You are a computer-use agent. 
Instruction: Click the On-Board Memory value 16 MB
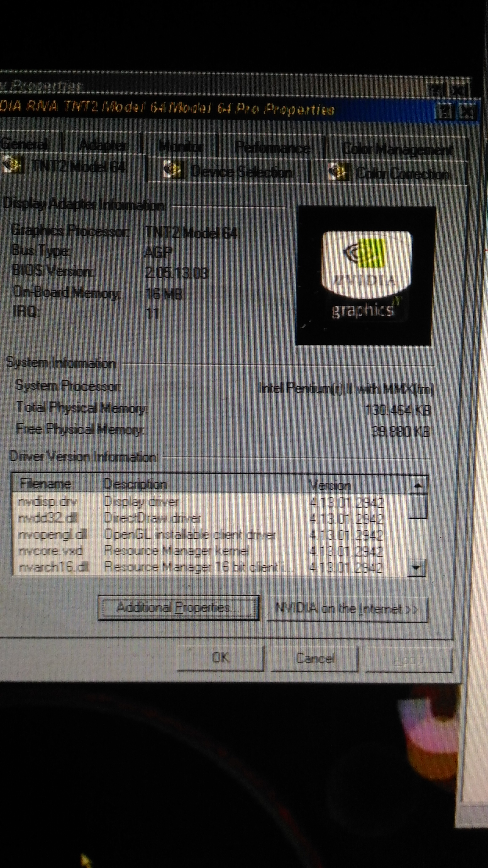tap(164, 294)
